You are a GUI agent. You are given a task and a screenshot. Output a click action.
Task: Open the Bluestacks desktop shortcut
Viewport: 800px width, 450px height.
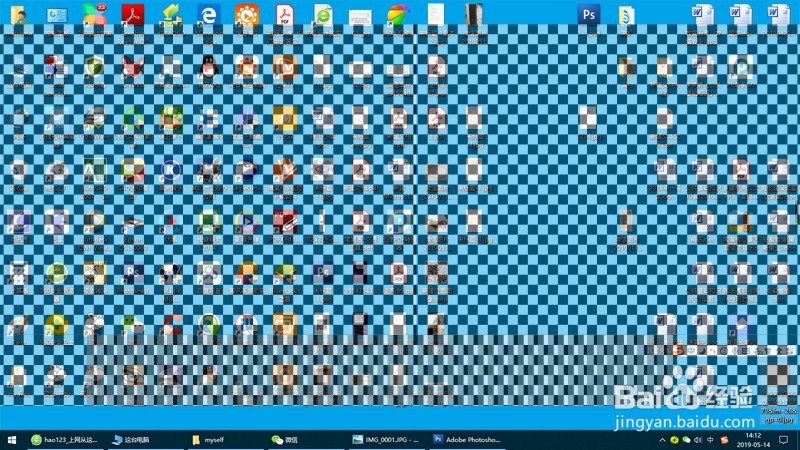point(285,274)
